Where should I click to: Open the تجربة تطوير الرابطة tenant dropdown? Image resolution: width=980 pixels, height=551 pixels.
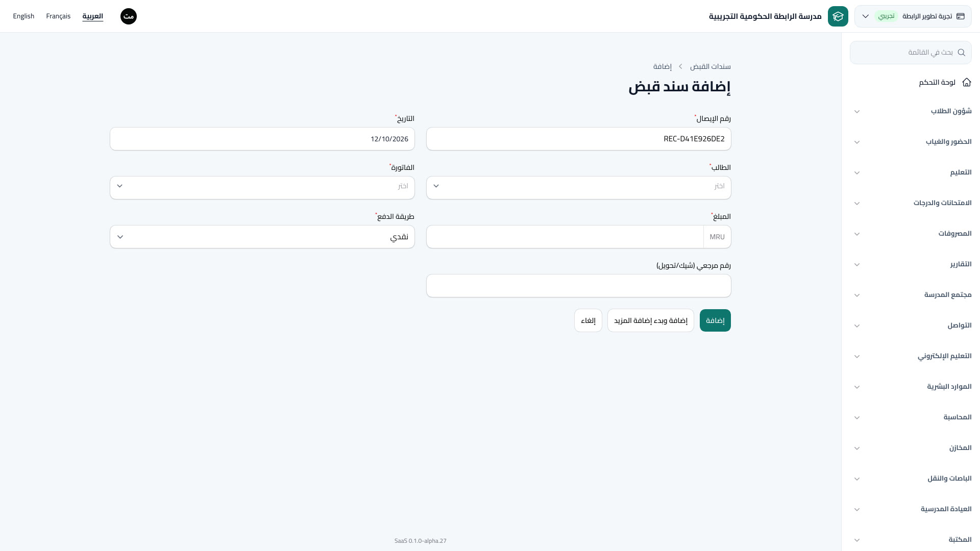[913, 16]
